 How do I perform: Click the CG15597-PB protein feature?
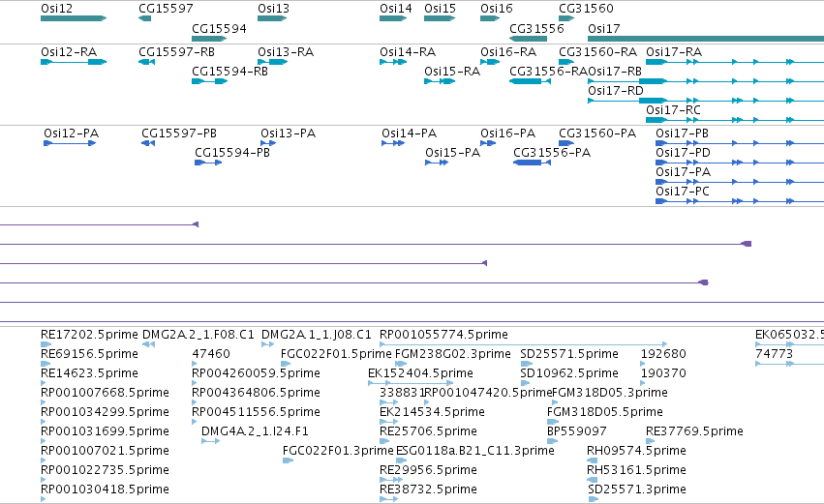pos(148,143)
